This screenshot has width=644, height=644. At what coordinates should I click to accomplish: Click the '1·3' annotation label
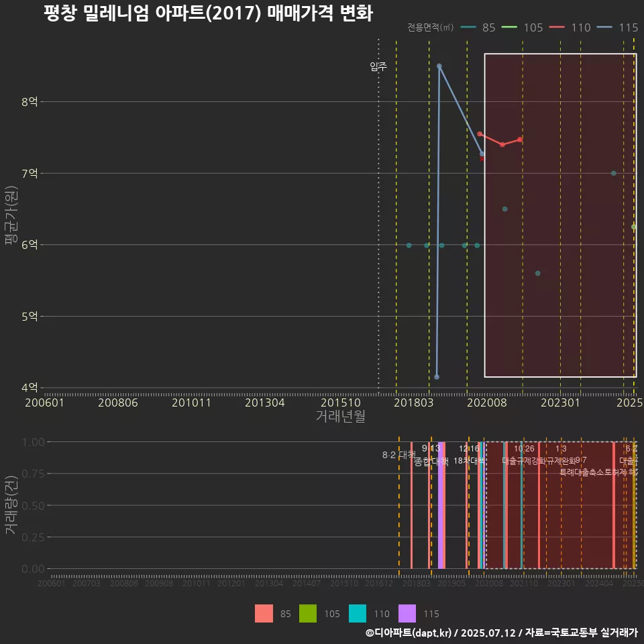point(561,449)
